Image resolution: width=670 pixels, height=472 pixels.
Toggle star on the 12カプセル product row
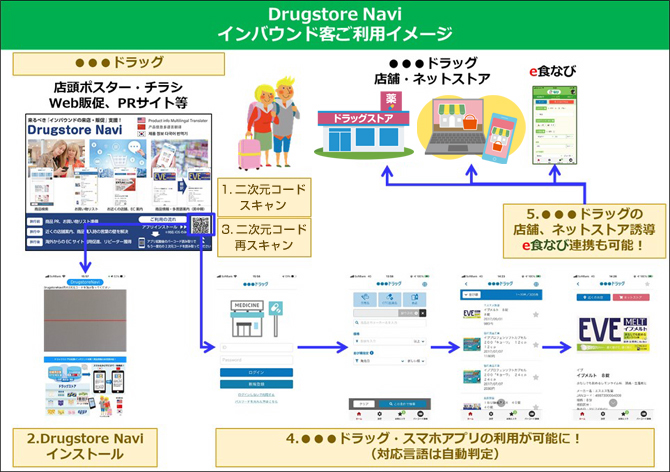click(x=536, y=345)
